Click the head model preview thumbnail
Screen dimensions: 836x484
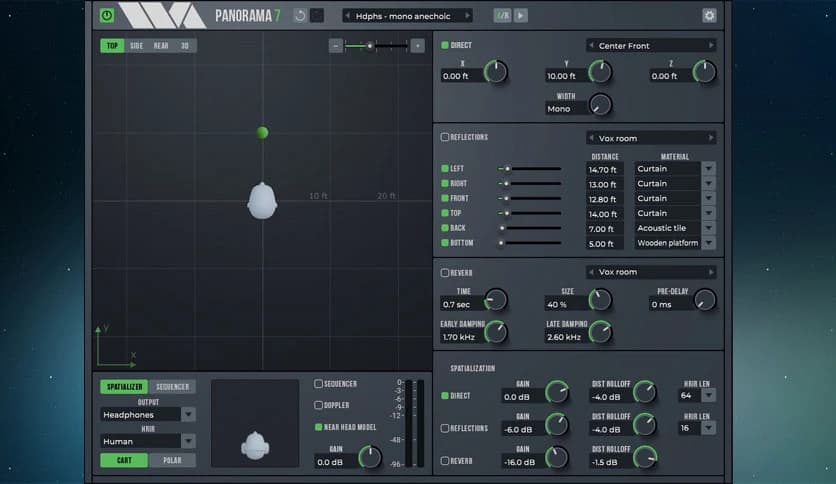(255, 423)
